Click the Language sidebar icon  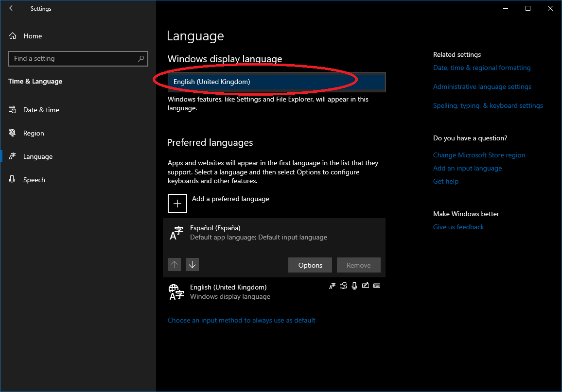click(x=12, y=156)
